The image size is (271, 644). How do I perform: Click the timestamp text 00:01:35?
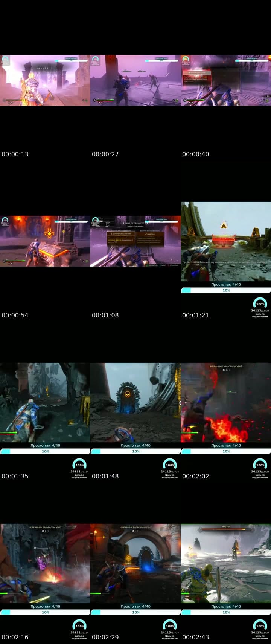15,476
